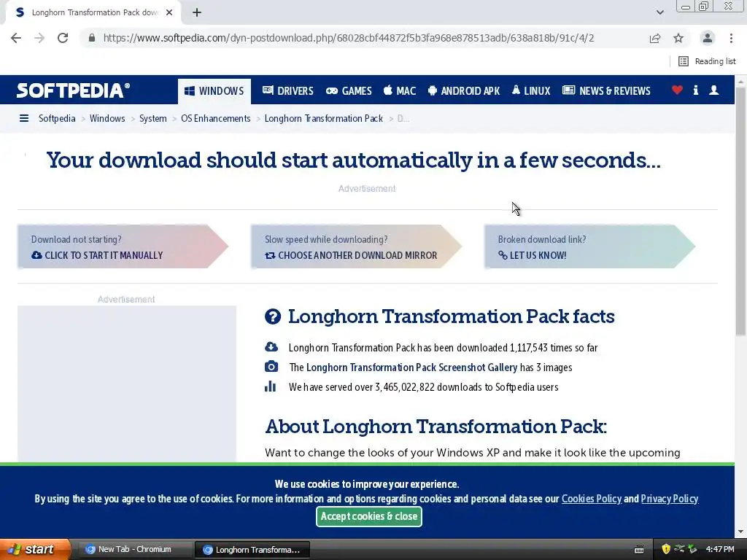Screen dimensions: 747x560
Task: Open the Drivers section
Action: 287,90
